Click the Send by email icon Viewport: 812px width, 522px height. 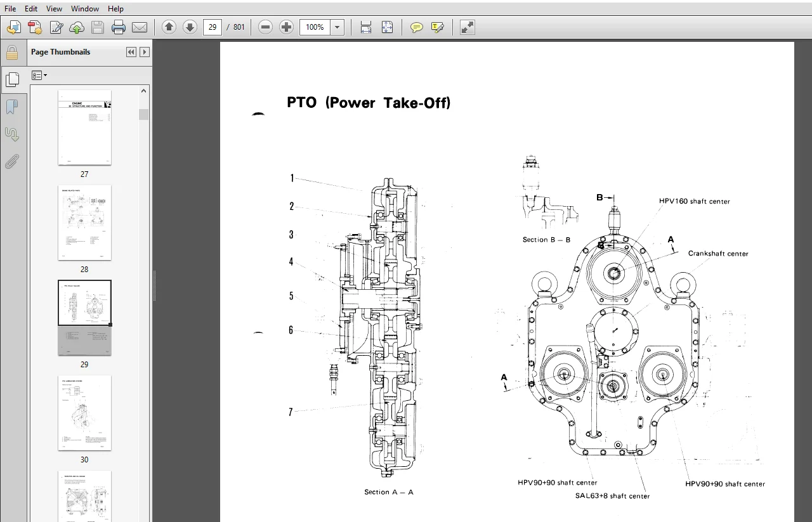pyautogui.click(x=140, y=27)
